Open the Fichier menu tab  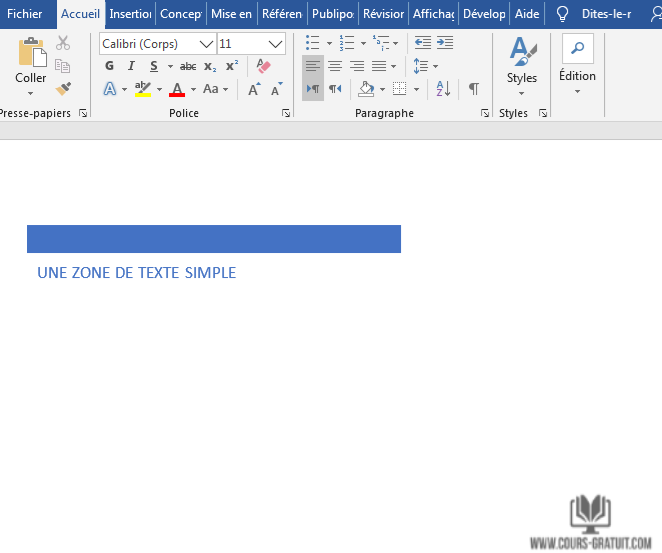[25, 14]
